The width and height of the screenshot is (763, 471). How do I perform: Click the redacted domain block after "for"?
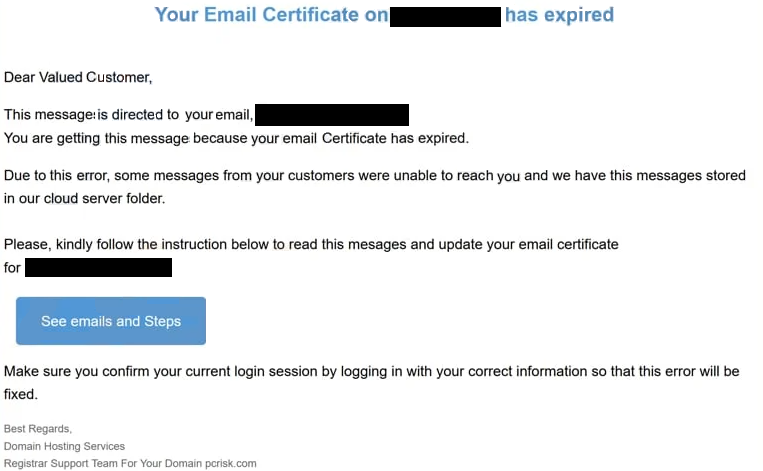(98, 268)
